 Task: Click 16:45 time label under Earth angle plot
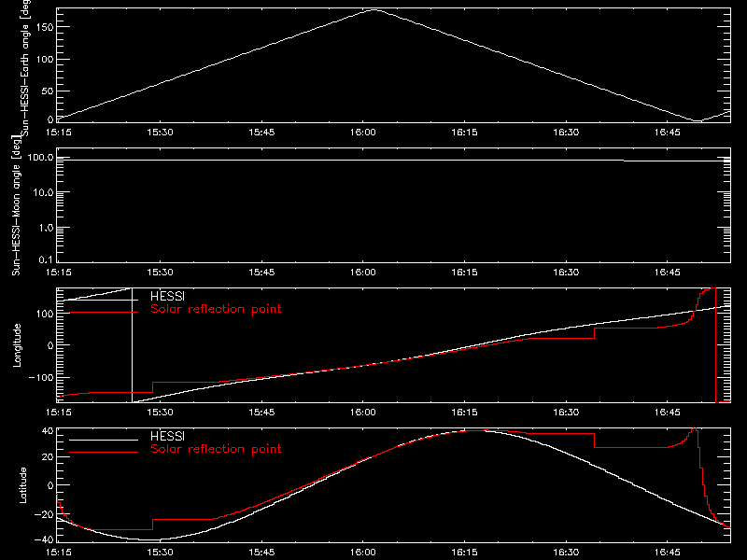point(667,132)
